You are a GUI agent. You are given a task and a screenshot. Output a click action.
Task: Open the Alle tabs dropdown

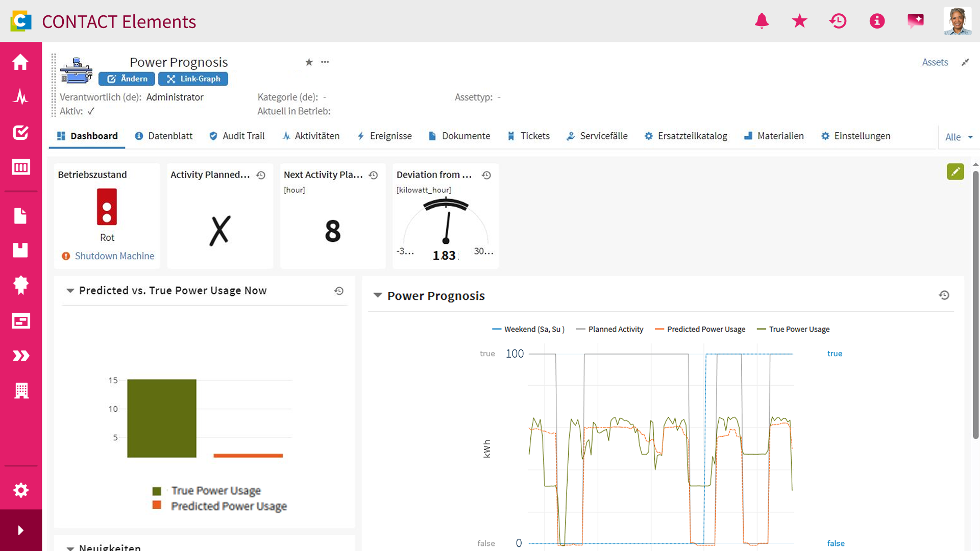click(x=959, y=137)
